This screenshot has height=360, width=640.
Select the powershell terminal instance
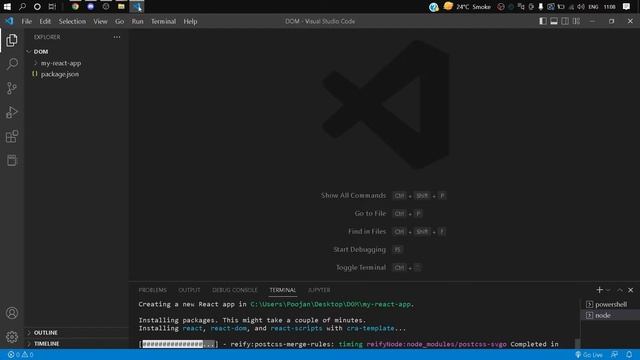pyautogui.click(x=610, y=304)
